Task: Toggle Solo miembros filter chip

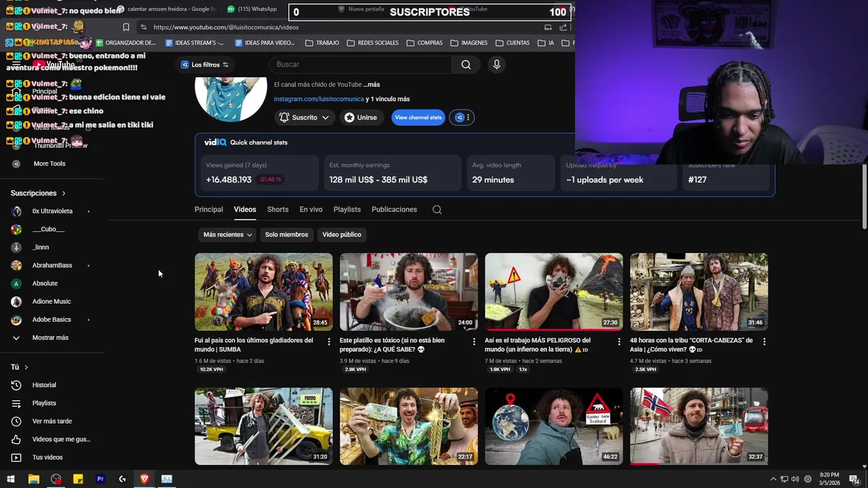Action: tap(286, 235)
